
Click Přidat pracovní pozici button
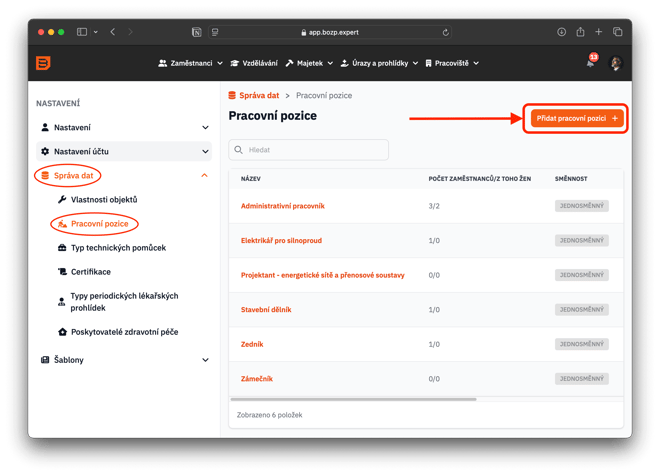point(577,118)
